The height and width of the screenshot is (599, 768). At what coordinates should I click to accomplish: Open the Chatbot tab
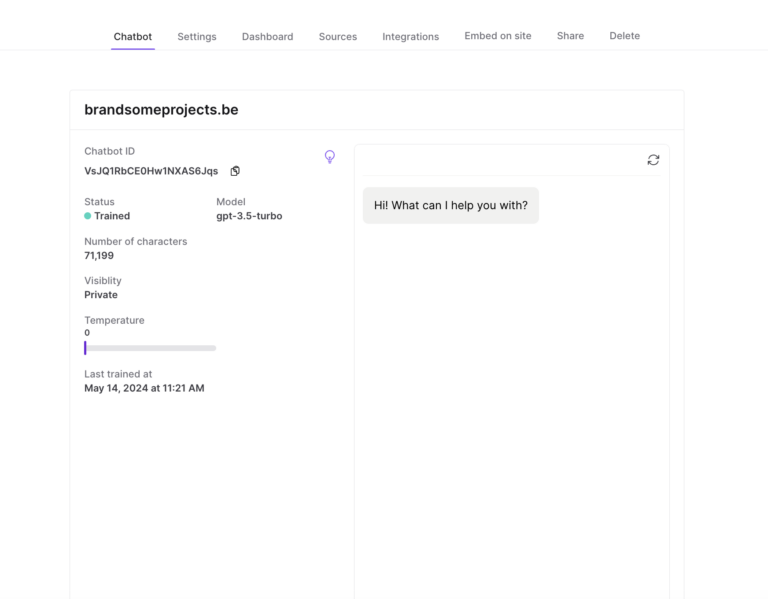tap(133, 37)
